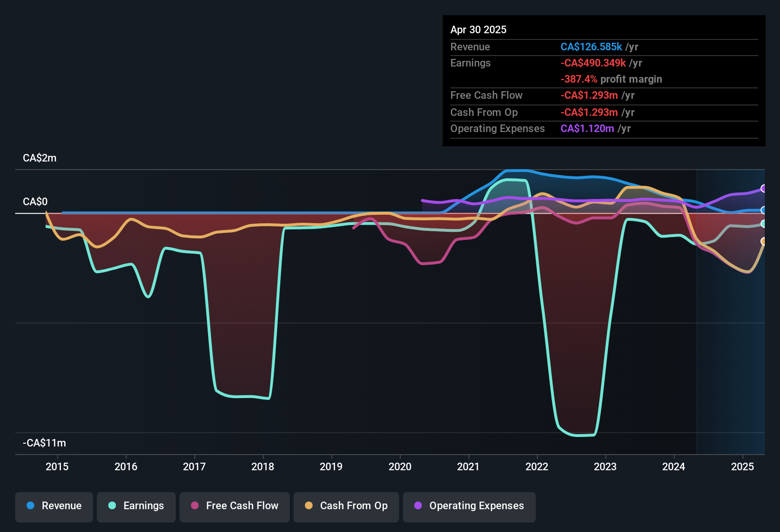Select the 2015 axis label
Image resolution: width=780 pixels, height=532 pixels.
(x=57, y=467)
